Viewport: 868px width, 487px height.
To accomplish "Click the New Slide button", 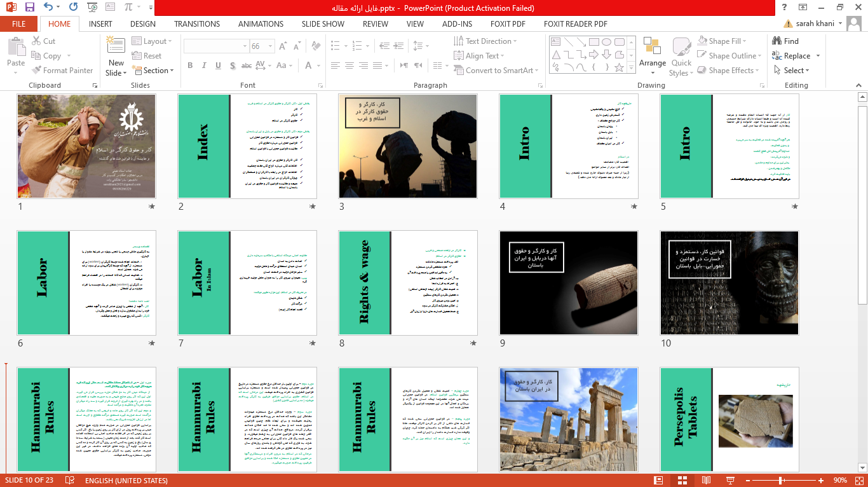I will tap(116, 56).
